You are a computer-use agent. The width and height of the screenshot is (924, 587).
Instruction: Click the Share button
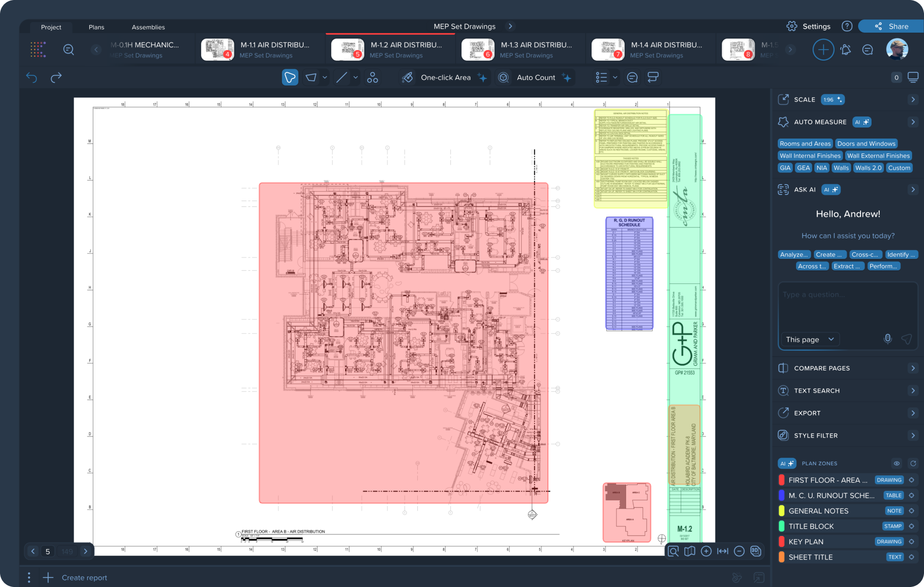[891, 26]
